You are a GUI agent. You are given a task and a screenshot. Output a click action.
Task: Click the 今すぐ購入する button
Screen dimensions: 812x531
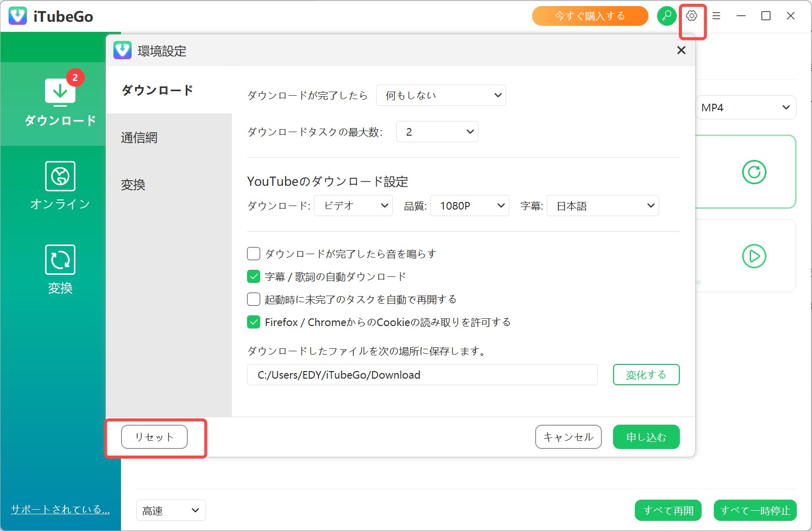(590, 16)
